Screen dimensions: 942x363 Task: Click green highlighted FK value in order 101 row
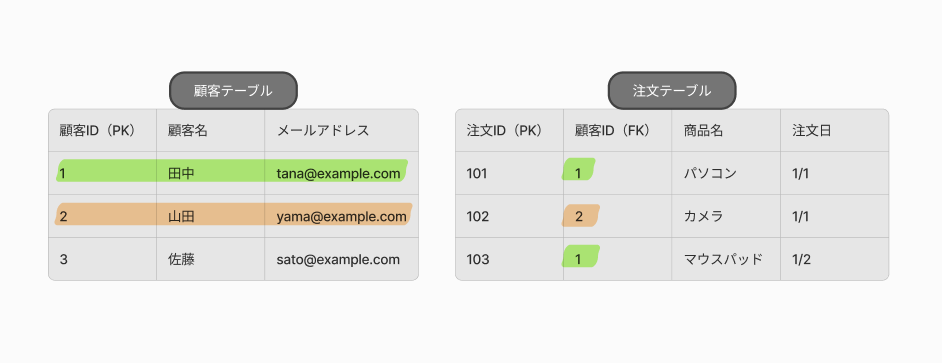[579, 169]
